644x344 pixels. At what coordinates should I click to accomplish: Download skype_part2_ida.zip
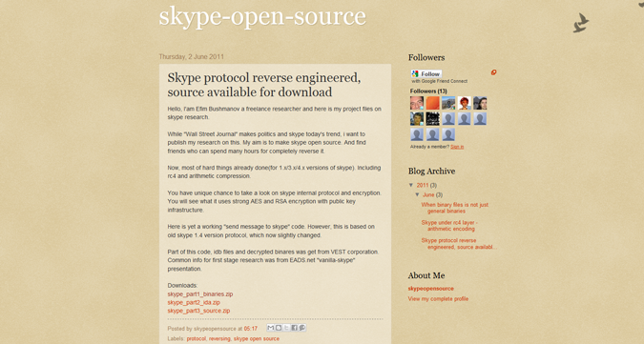(194, 302)
